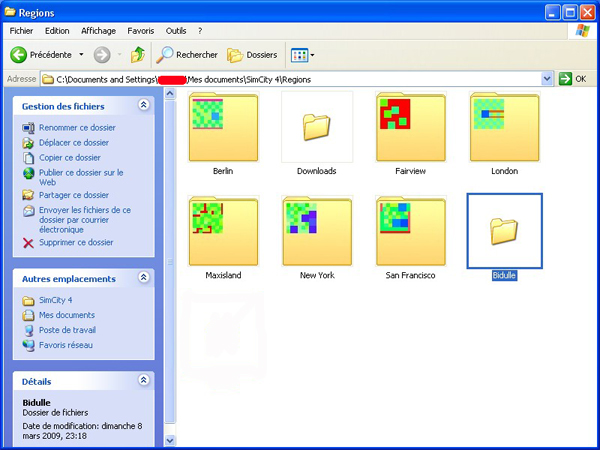This screenshot has height=450, width=600.
Task: Click the task pane scroll up arrow
Action: click(x=170, y=94)
